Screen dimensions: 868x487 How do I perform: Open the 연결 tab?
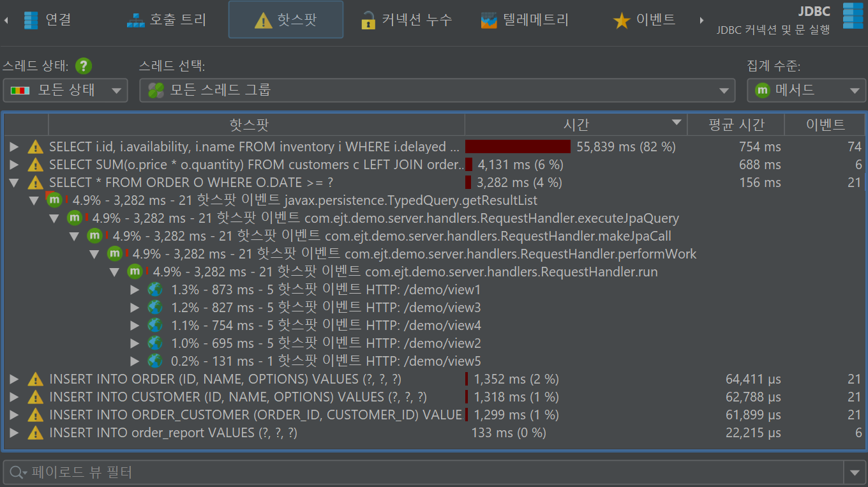(x=48, y=20)
